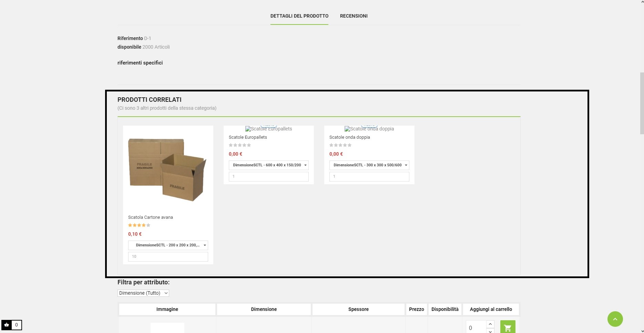The image size is (644, 333).
Task: Increase quantity with the up stepper arrow
Action: (490, 324)
